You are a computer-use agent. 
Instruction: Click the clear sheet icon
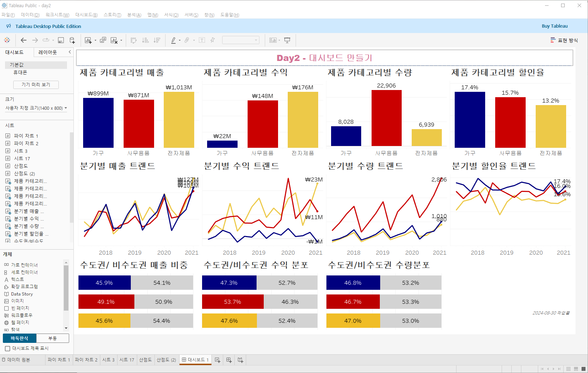[x=114, y=40]
